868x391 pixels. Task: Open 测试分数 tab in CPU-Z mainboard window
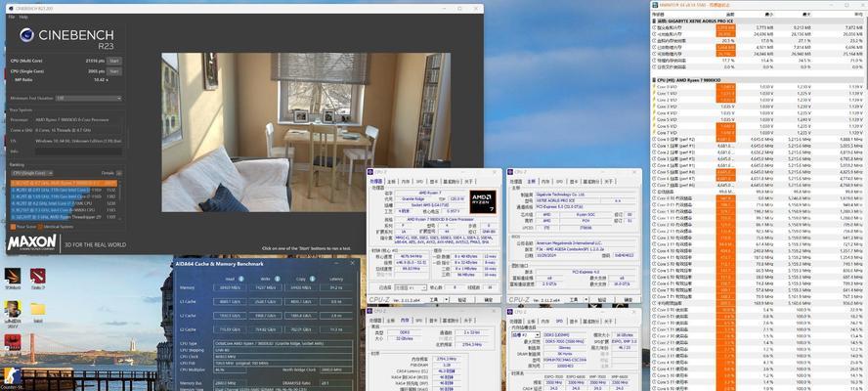tap(590, 181)
